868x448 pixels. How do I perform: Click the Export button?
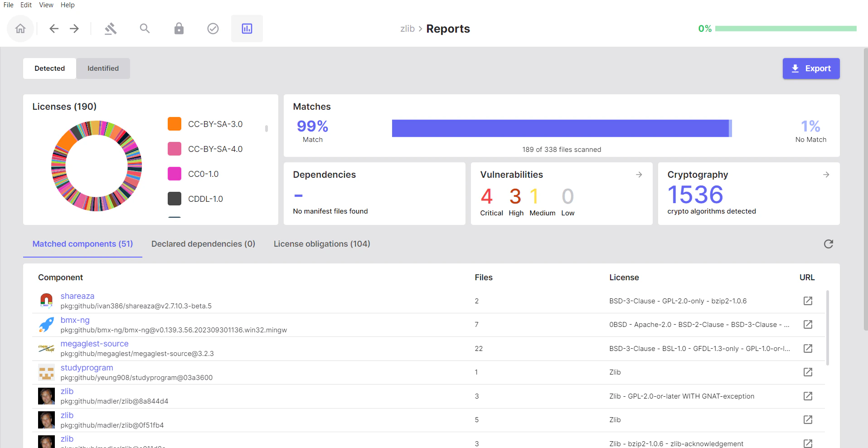[811, 68]
